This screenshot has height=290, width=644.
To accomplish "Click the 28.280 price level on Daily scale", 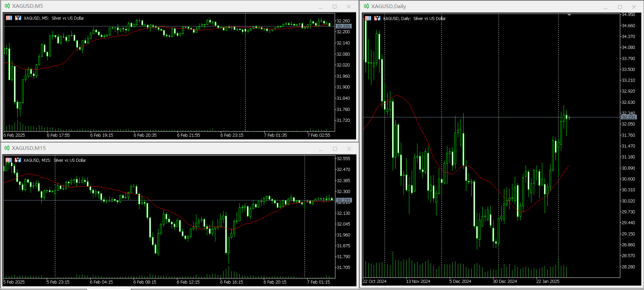I will click(628, 267).
